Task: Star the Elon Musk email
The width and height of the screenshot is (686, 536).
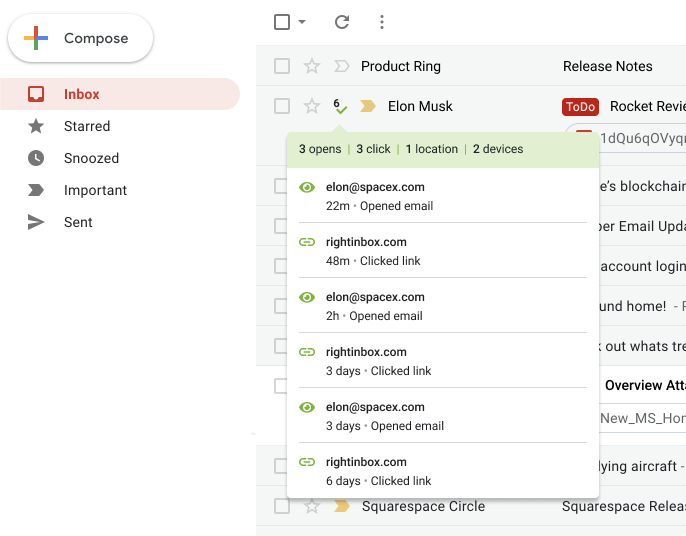Action: click(x=312, y=106)
